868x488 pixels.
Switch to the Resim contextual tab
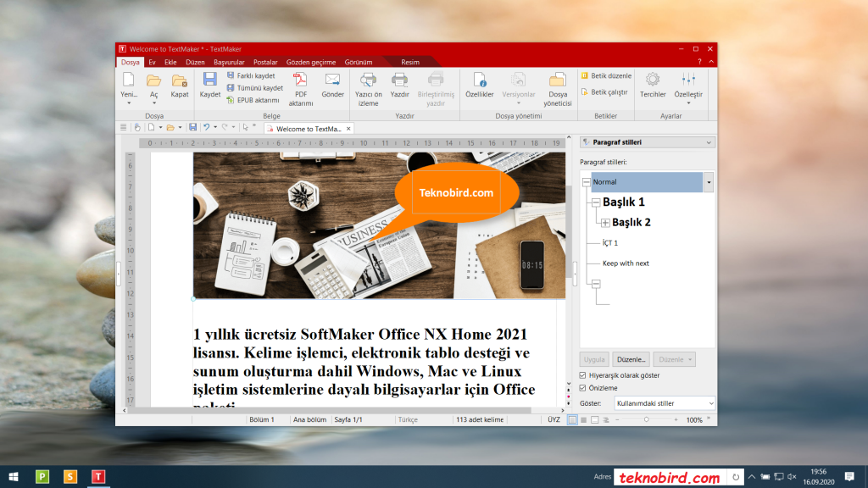pyautogui.click(x=410, y=62)
